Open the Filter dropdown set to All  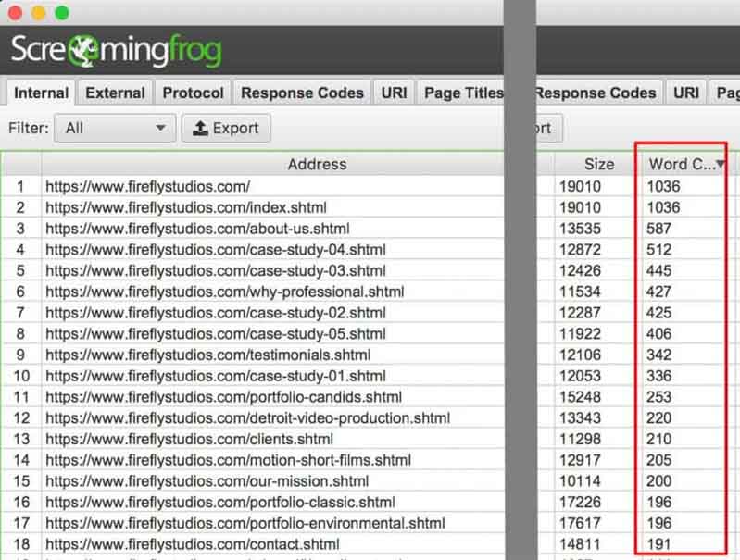click(115, 129)
